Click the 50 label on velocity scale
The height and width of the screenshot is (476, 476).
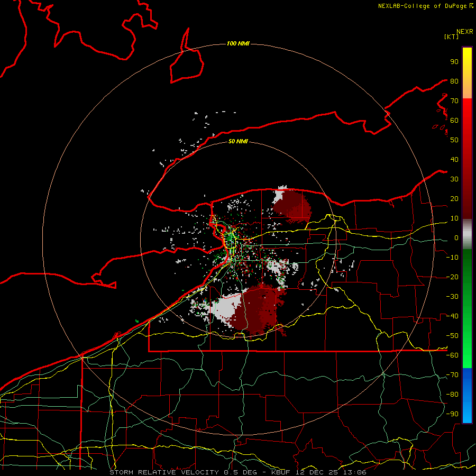tap(454, 140)
